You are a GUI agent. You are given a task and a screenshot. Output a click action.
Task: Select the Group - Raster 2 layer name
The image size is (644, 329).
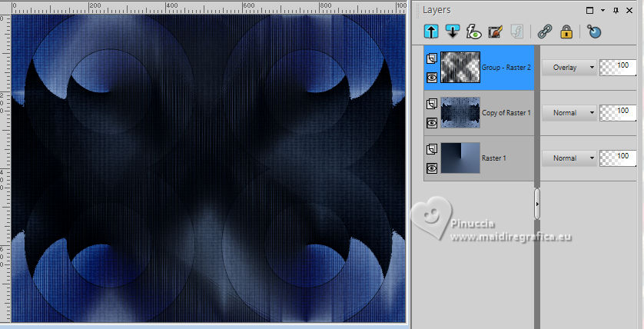tap(506, 68)
